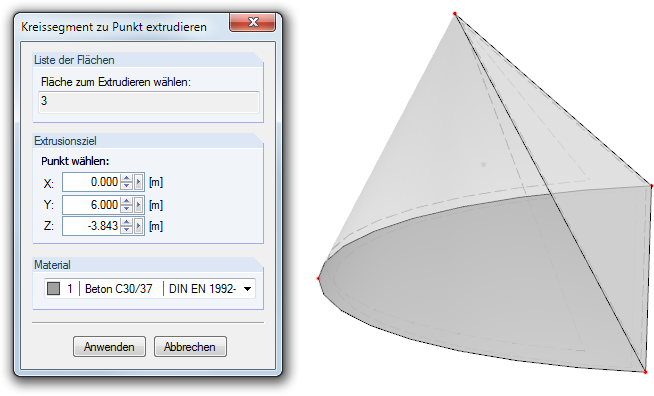Click the DIN EN 1992- standard text
The image size is (654, 396).
point(203,289)
